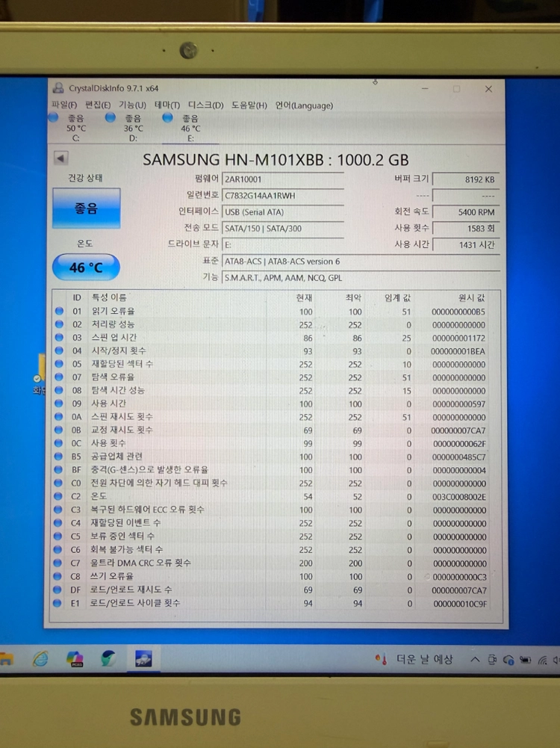Screen dimensions: 560x748
Task: Click the status circle of the D: drive
Action: pos(111,117)
